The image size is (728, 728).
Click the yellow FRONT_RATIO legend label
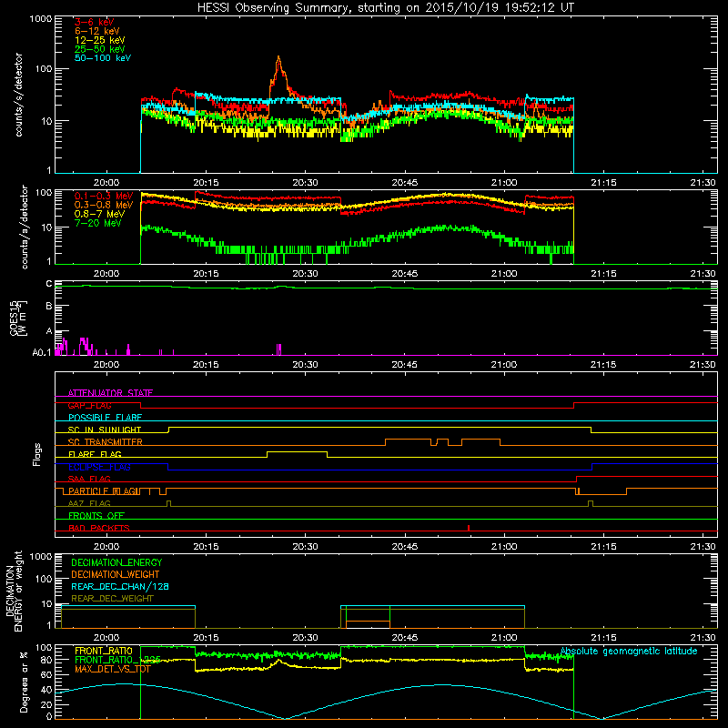104,651
